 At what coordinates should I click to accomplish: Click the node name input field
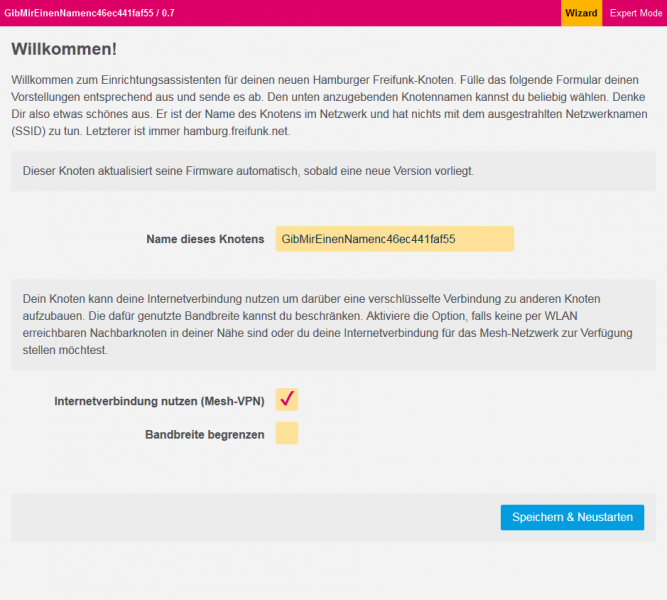pos(394,239)
